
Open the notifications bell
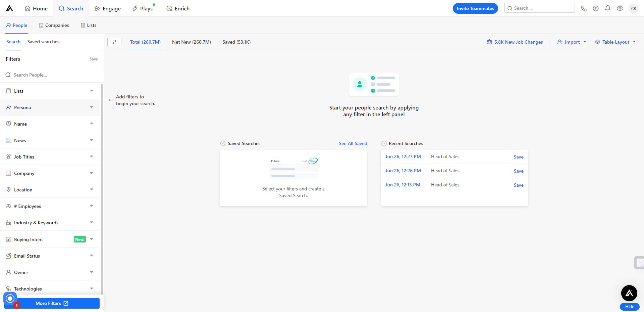[608, 8]
